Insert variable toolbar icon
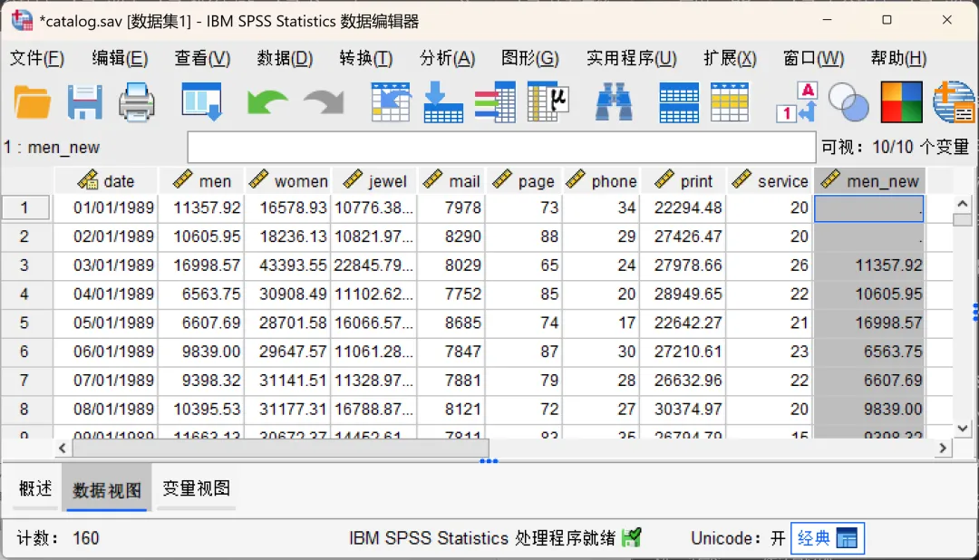 (x=729, y=101)
